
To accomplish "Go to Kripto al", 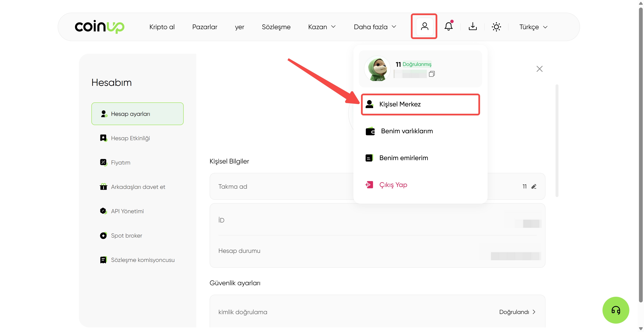I will [162, 27].
